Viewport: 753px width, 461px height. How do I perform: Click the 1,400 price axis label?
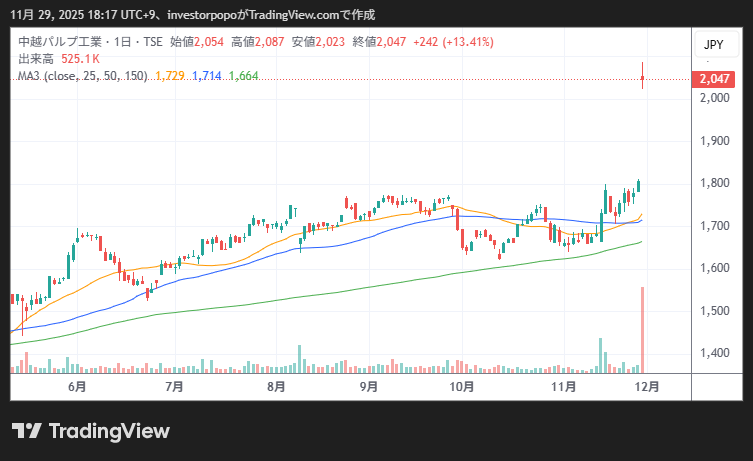(713, 353)
